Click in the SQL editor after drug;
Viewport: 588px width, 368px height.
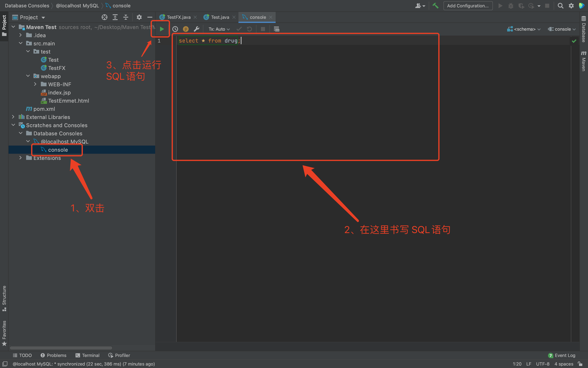pos(242,41)
